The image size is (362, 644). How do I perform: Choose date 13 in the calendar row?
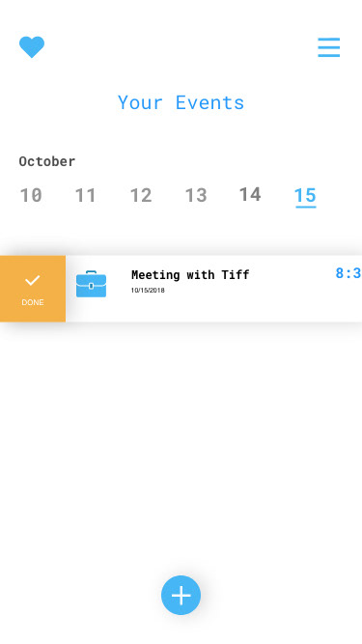pyautogui.click(x=196, y=195)
